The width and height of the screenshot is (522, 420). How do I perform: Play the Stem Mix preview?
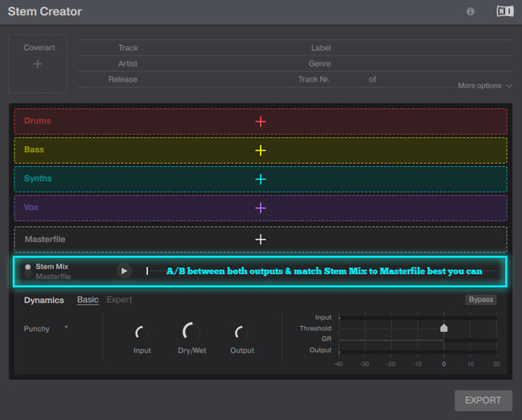click(x=124, y=271)
